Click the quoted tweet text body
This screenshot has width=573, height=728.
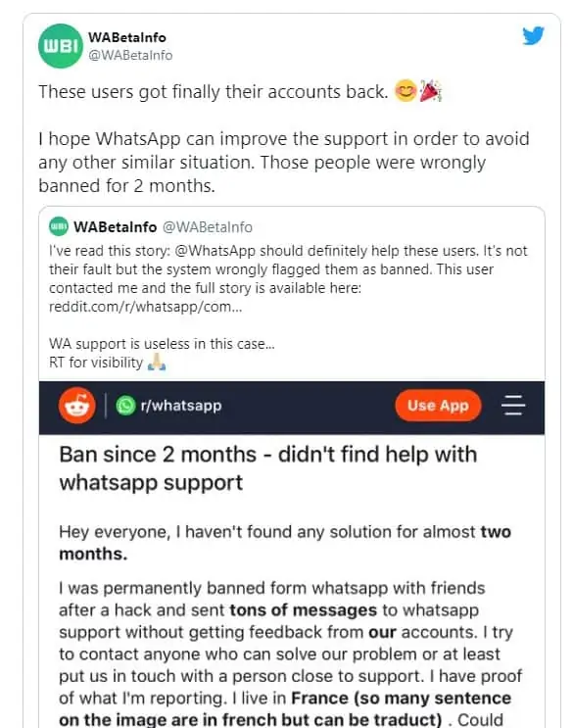288,307
